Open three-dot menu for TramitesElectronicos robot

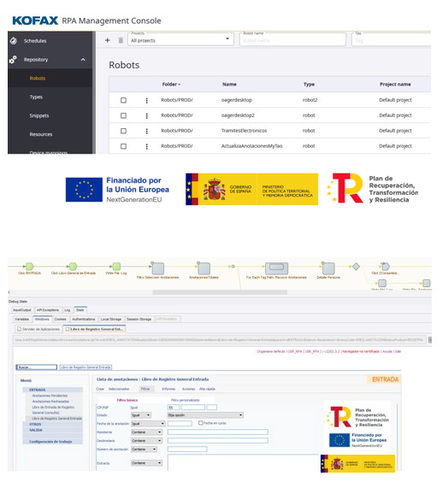click(x=147, y=131)
